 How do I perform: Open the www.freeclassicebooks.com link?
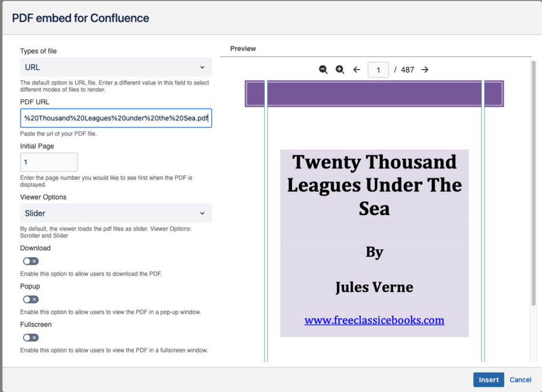click(x=374, y=320)
